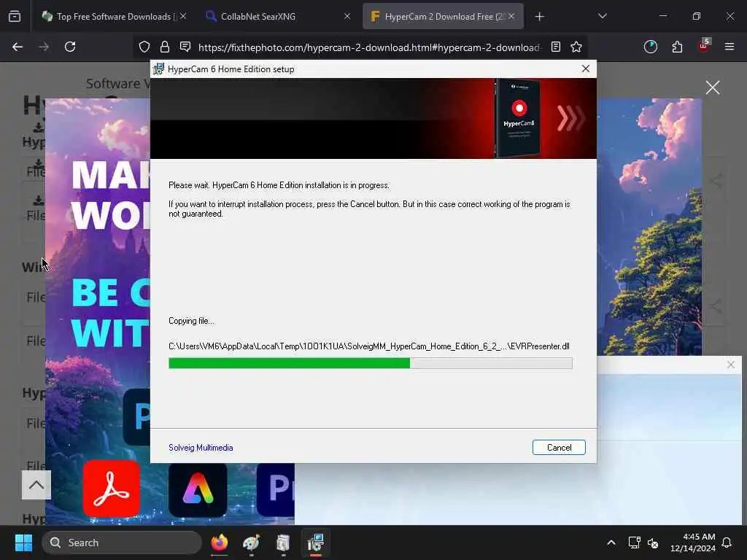Cancel the HyperCam 6 installation

558,447
